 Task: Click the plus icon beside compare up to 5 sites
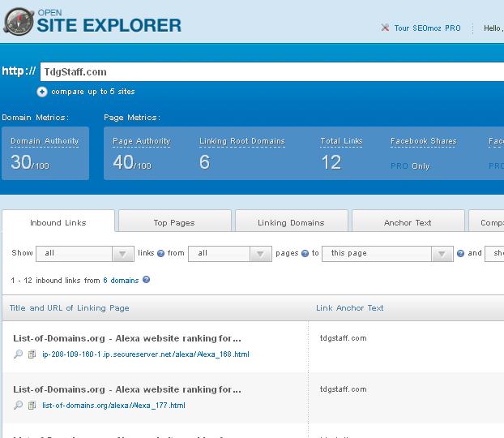(x=42, y=92)
